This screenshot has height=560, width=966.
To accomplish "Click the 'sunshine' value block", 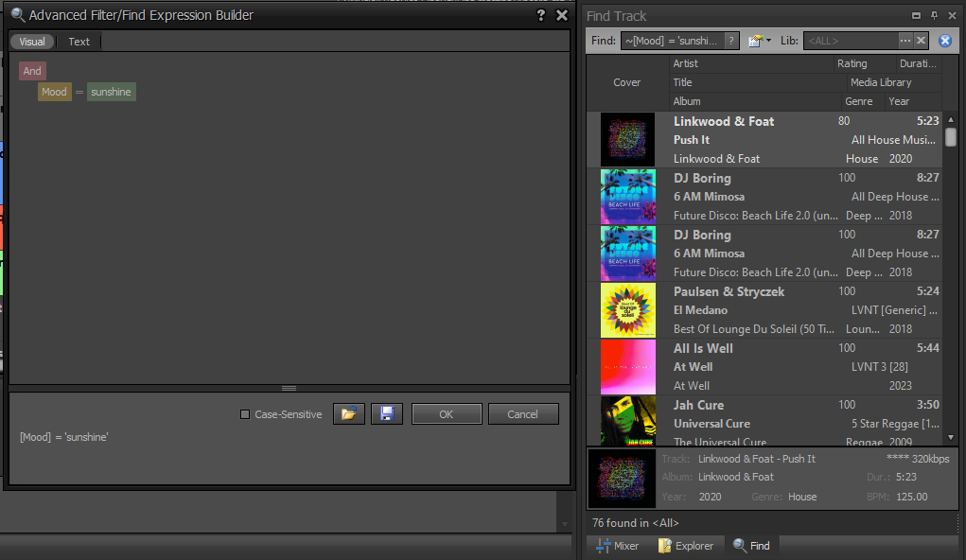I will click(x=111, y=92).
